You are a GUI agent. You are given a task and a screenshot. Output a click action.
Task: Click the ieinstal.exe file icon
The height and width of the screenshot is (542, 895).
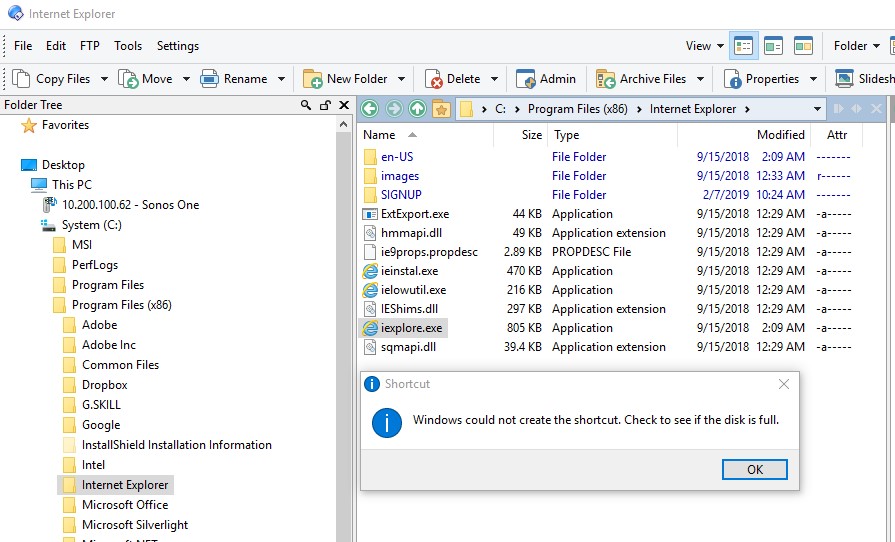[x=370, y=271]
